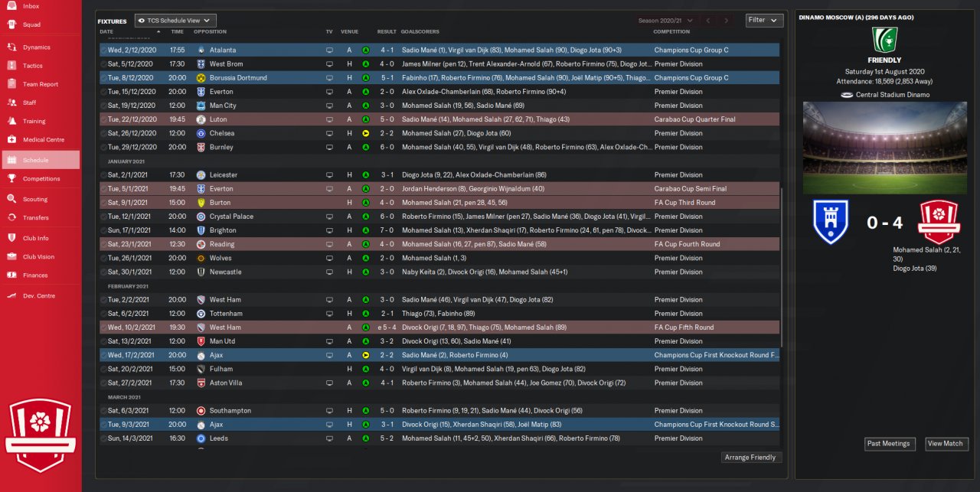Toggle the tick circle on Burnley fixture
This screenshot has width=980, height=492.
point(104,147)
